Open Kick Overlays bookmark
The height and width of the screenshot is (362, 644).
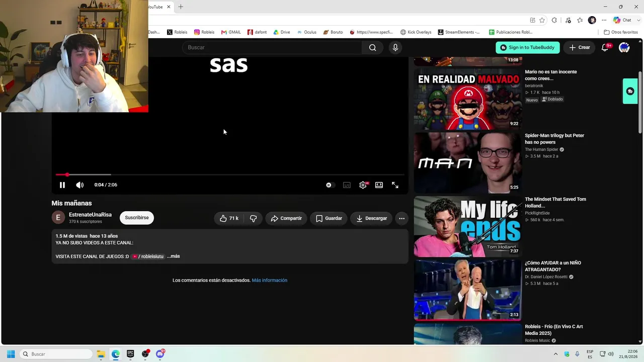click(x=416, y=32)
